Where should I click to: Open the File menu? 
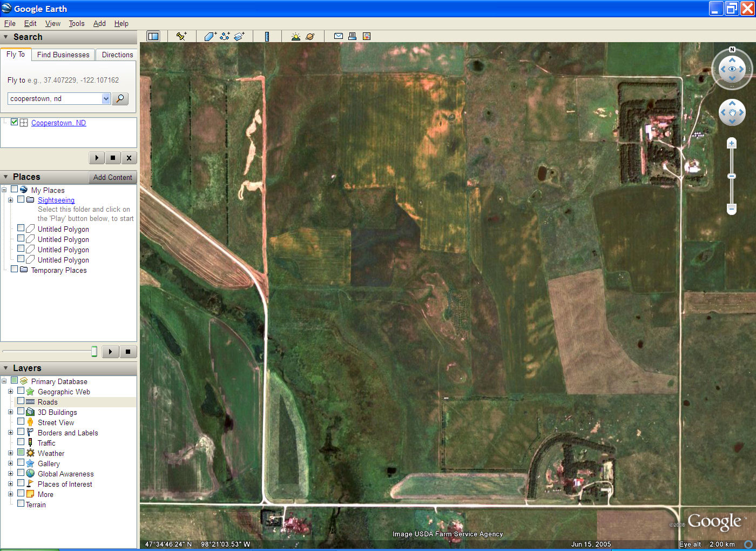10,23
